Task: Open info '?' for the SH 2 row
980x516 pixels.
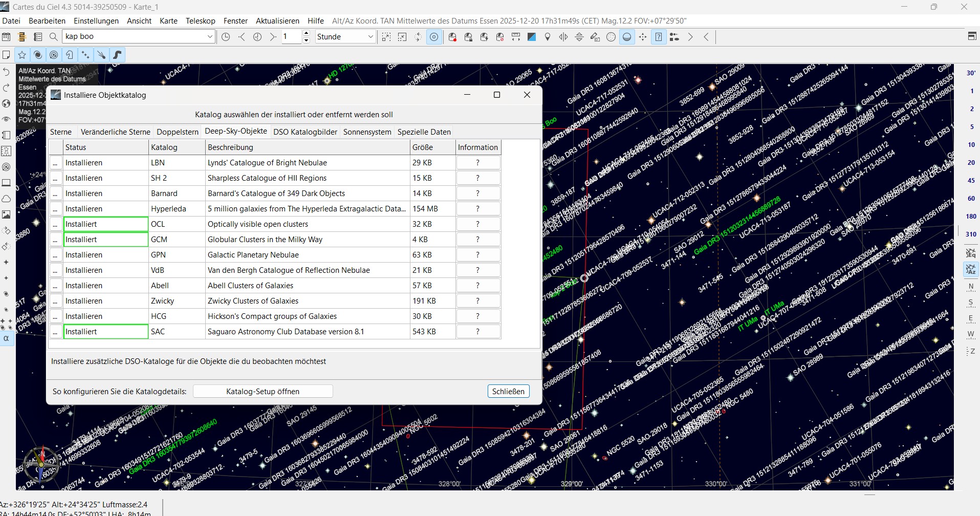Action: [x=477, y=178]
